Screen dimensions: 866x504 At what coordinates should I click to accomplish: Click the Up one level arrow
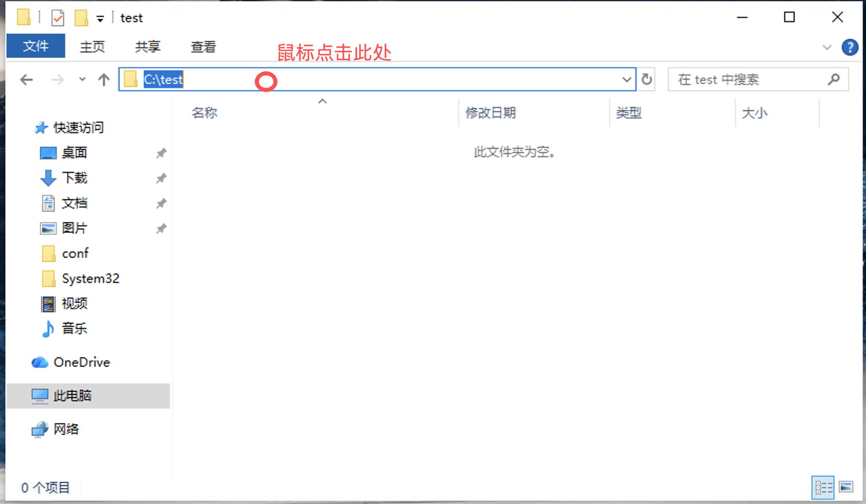[x=104, y=80]
